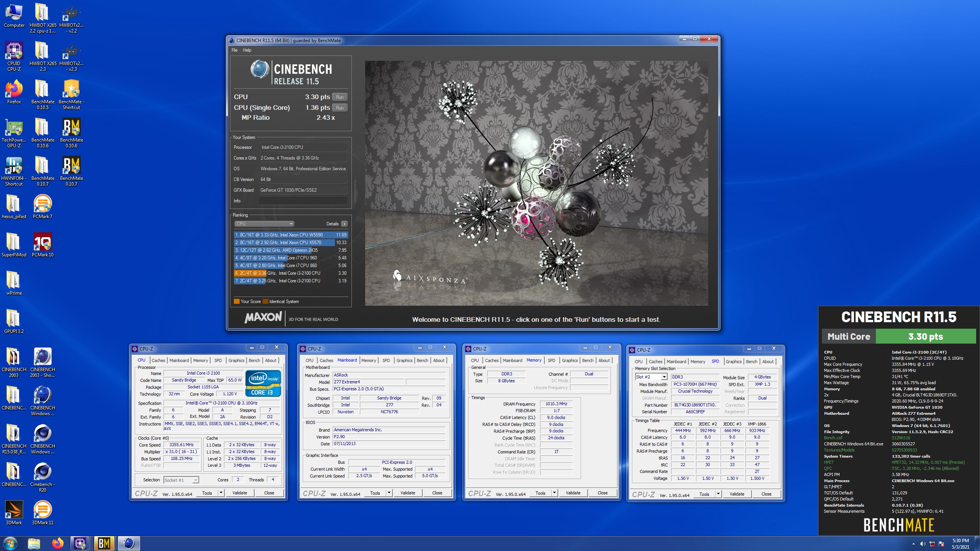The width and height of the screenshot is (980, 551).
Task: Select ranking row Intel Core i7 CPU 860
Action: tap(291, 266)
